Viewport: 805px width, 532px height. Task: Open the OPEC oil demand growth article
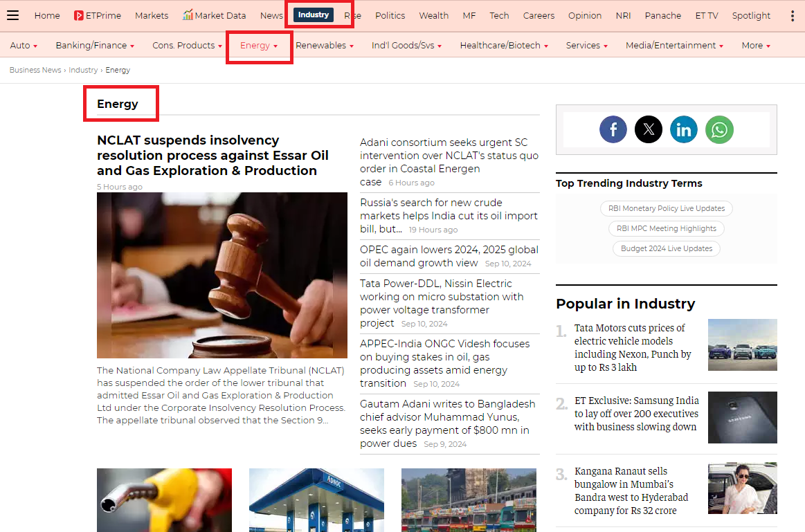[x=449, y=256]
